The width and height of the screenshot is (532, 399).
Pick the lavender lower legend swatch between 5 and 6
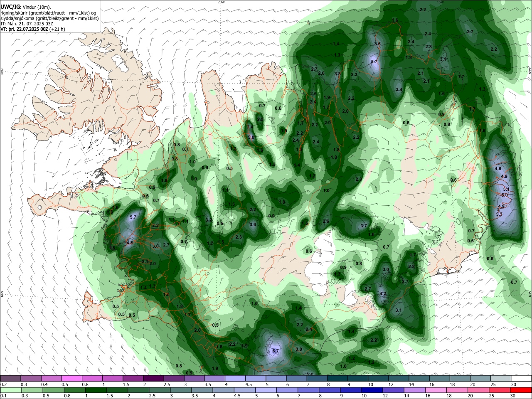(266, 390)
